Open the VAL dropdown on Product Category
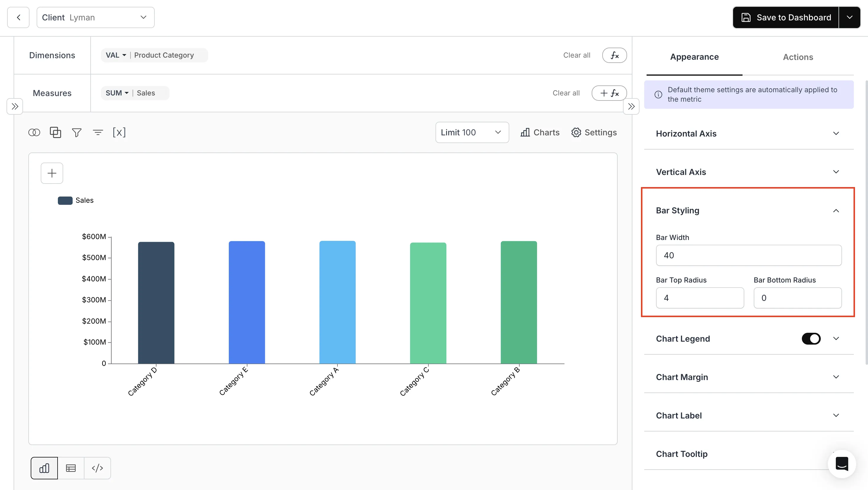Viewport: 868px width, 490px height. (116, 55)
